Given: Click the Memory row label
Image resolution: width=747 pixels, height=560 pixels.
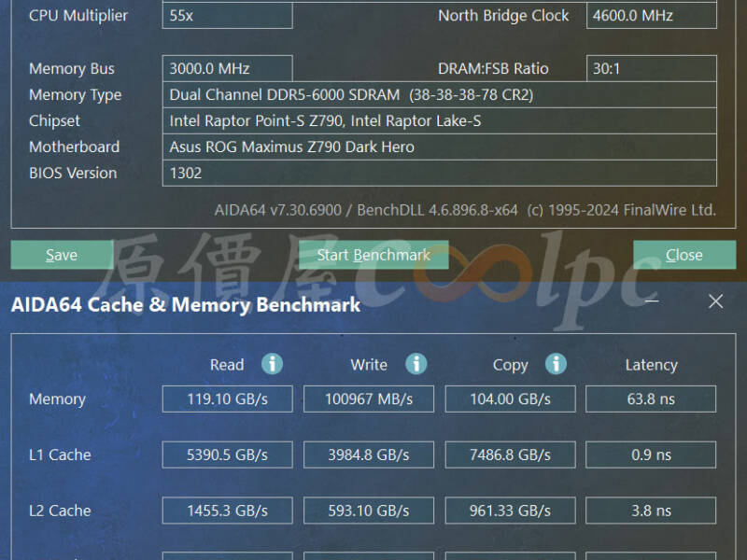Looking at the screenshot, I should (58, 399).
